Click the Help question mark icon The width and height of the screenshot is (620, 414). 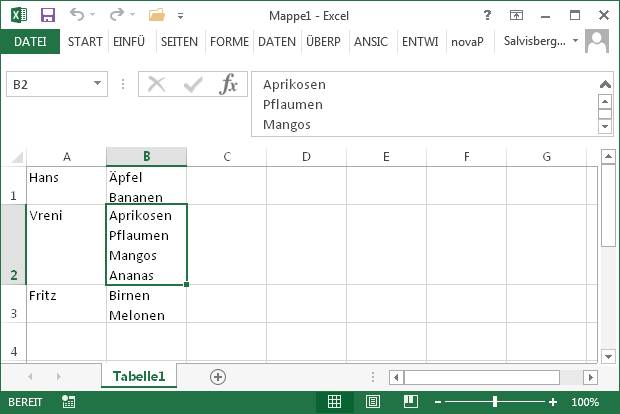point(487,15)
